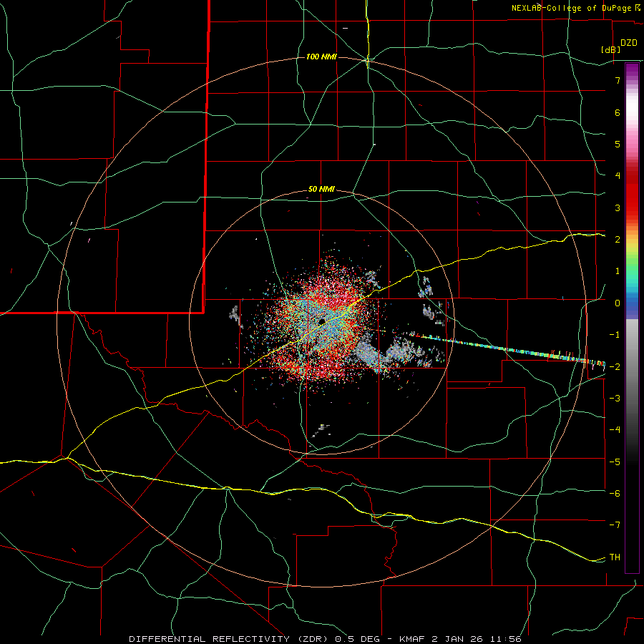The width and height of the screenshot is (644, 644).
Task: Select the -4 value on the dB scale
Action: [x=615, y=430]
